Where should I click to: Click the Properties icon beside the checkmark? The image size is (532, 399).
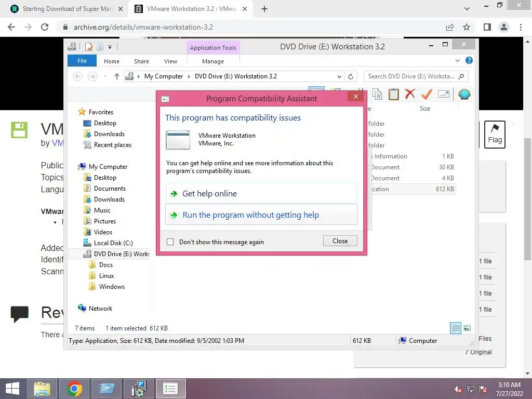tap(444, 94)
